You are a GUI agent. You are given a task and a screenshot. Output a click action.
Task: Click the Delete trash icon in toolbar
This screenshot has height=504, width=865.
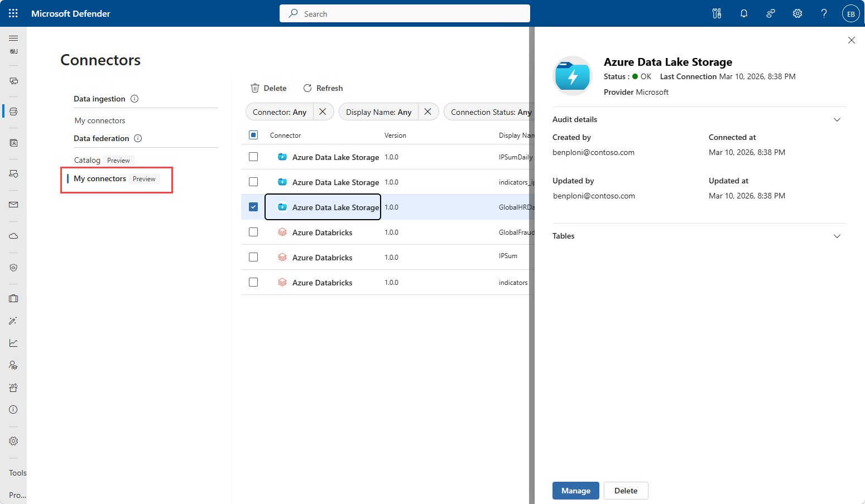tap(255, 88)
